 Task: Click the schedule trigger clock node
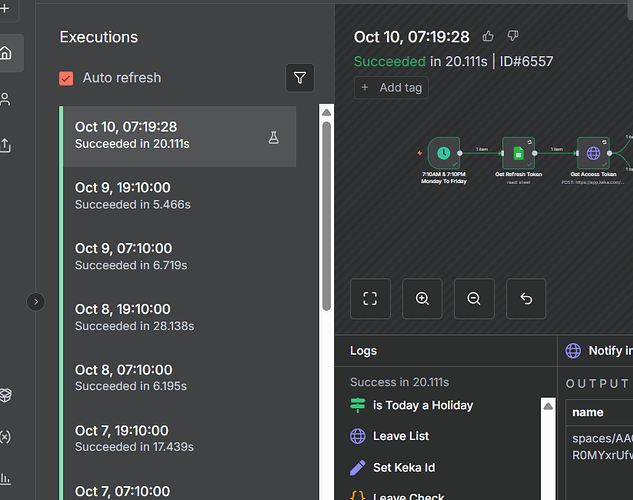444,153
